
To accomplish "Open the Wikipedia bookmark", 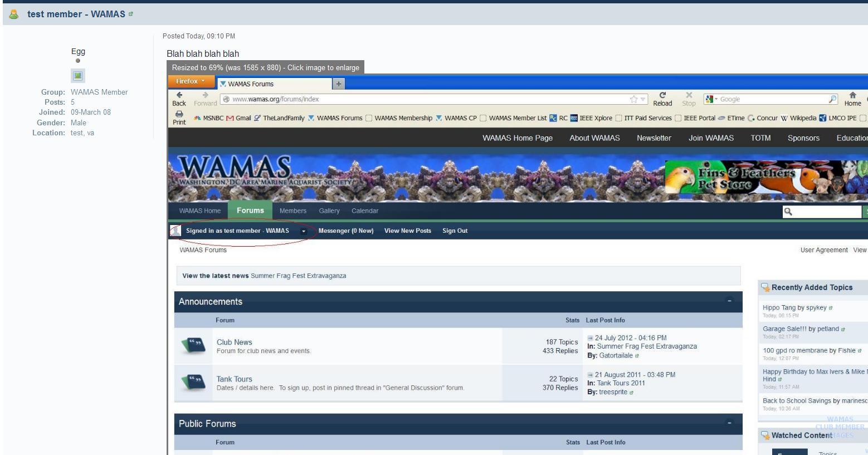I will pyautogui.click(x=798, y=118).
